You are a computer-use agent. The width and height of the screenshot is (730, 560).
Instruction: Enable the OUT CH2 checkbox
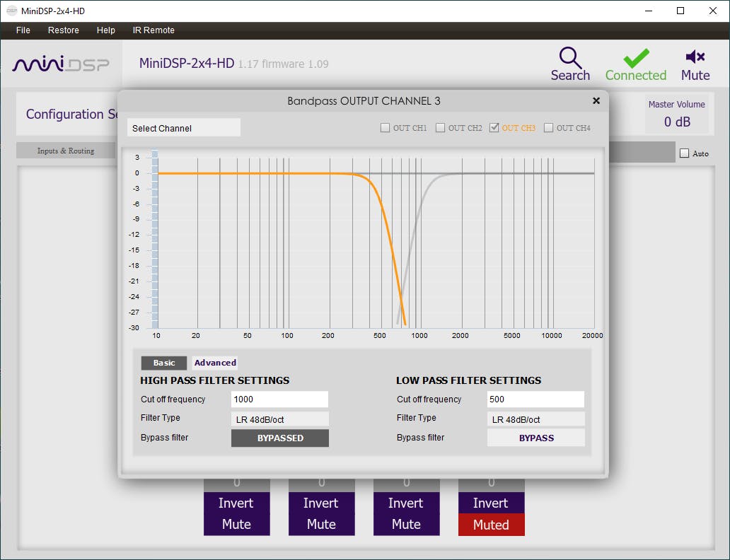(x=440, y=128)
